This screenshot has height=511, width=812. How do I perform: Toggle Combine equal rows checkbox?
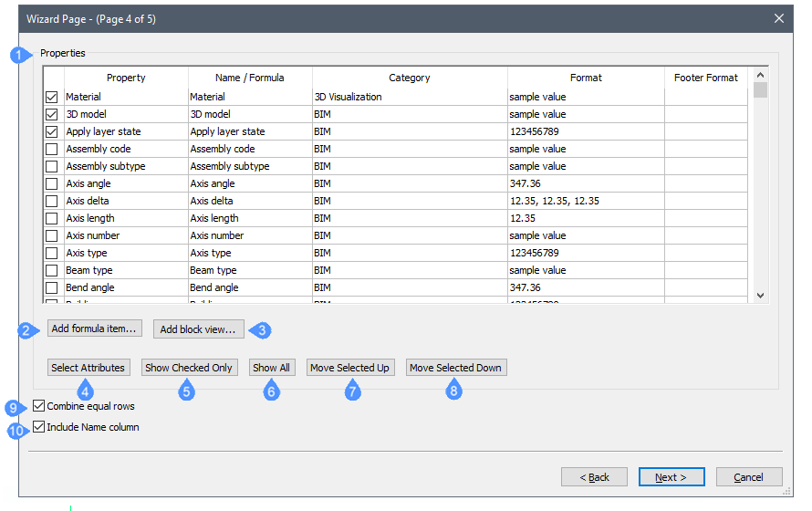(x=38, y=406)
